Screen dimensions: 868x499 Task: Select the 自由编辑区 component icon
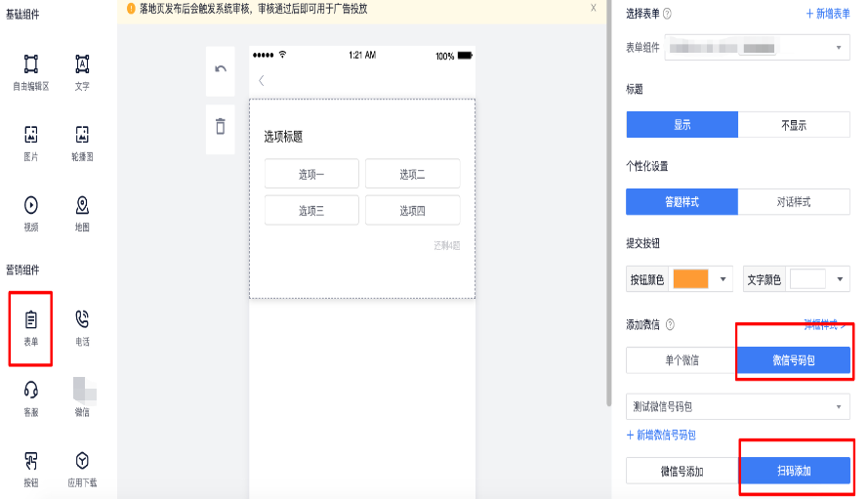coord(31,64)
